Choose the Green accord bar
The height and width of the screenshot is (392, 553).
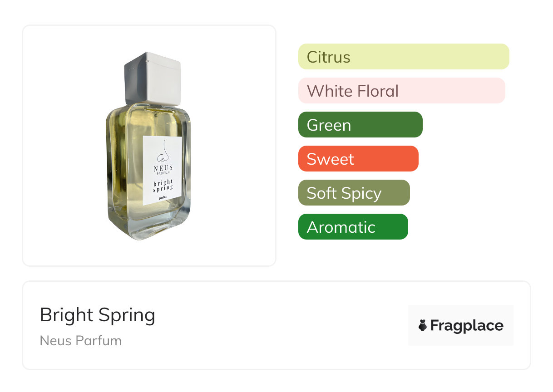360,125
